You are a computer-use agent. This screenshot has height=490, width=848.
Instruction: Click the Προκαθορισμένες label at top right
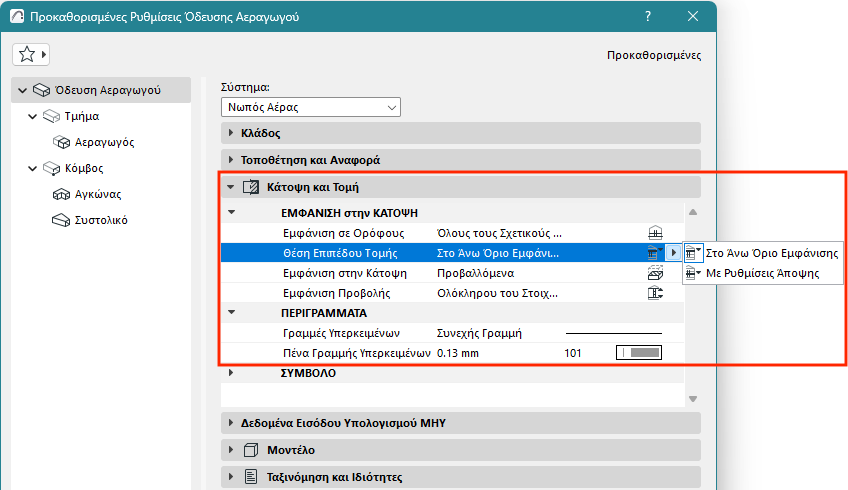[x=654, y=55]
